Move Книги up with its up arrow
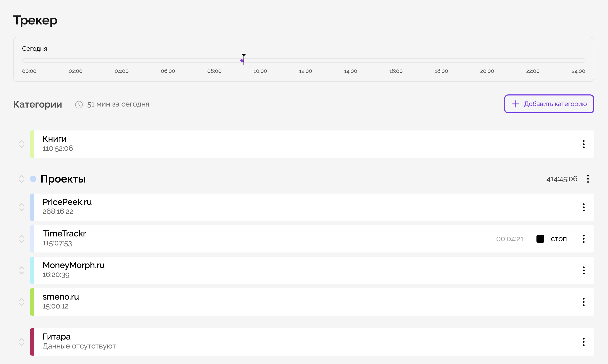Viewport: 608px width, 364px height. (x=22, y=141)
